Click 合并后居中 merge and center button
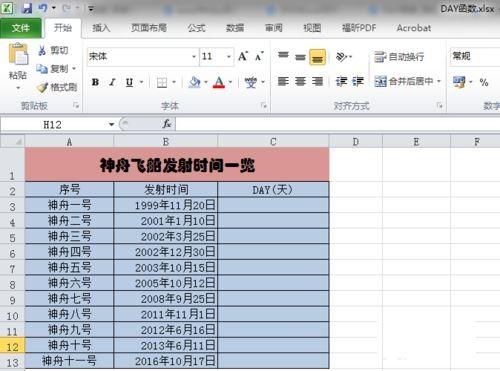Image resolution: width=500 pixels, height=371 pixels. coord(404,81)
